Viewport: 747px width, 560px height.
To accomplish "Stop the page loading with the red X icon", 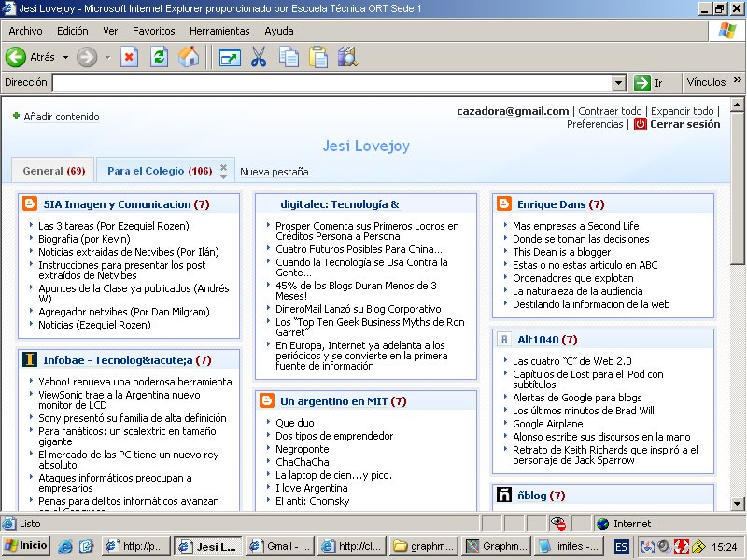I will pyautogui.click(x=129, y=57).
